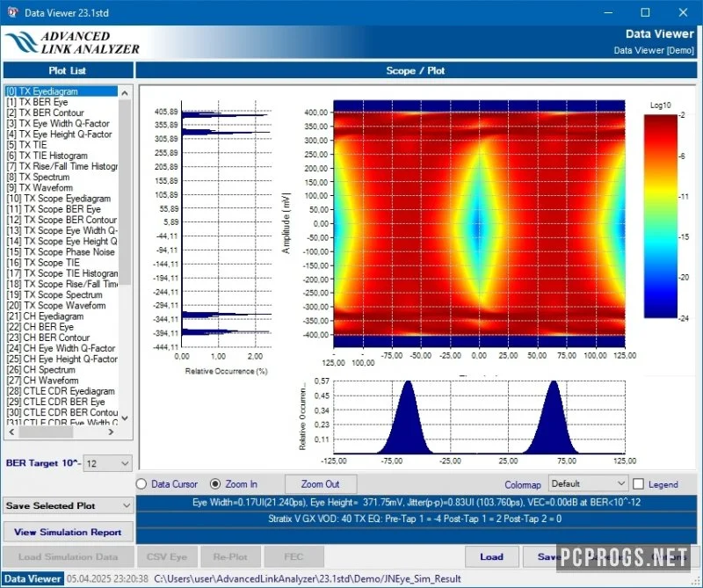
Task: Click the horizontal scroll left arrow
Action: click(x=11, y=432)
